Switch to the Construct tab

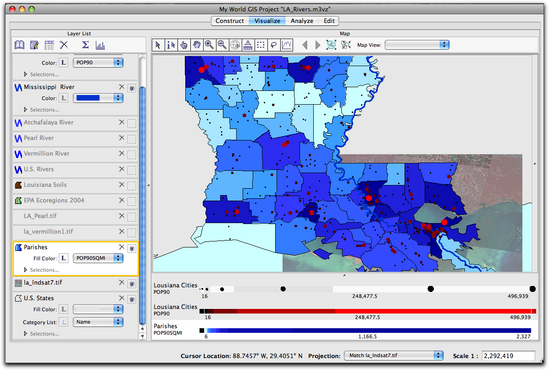[x=230, y=21]
